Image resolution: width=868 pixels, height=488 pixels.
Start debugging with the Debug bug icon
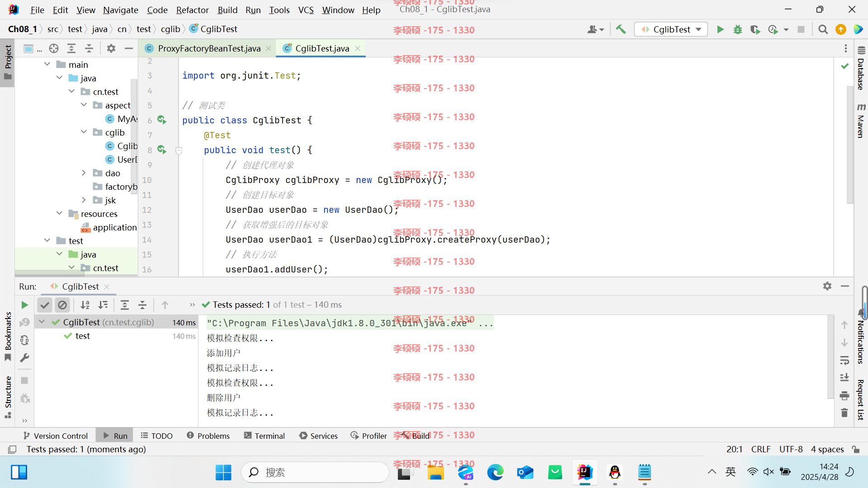pyautogui.click(x=738, y=29)
